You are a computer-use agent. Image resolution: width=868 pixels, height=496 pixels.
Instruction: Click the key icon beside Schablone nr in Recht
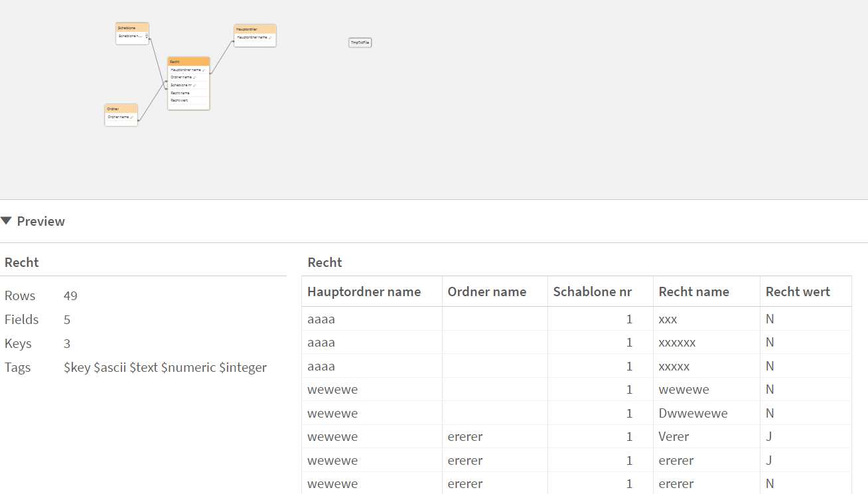(194, 85)
